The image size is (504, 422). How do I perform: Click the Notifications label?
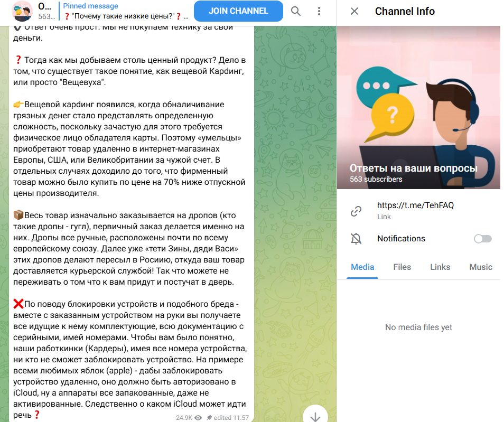tap(401, 239)
